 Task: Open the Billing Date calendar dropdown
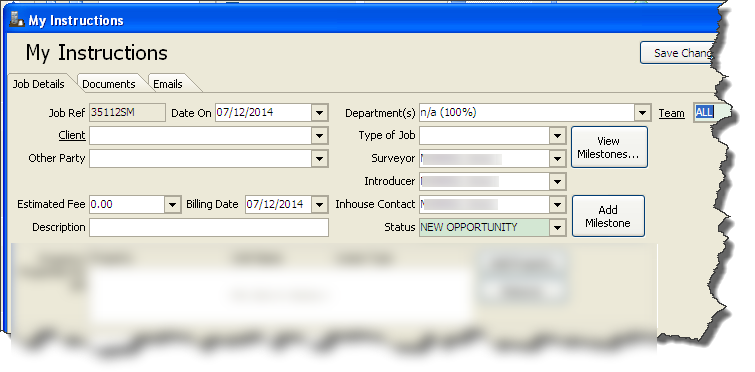tap(319, 205)
